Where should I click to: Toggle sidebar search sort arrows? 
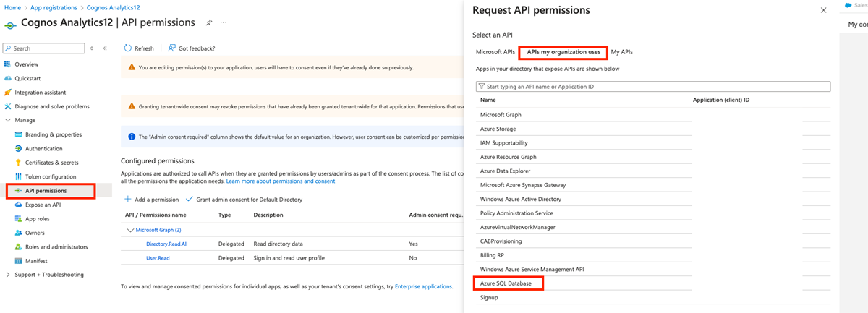(92, 48)
